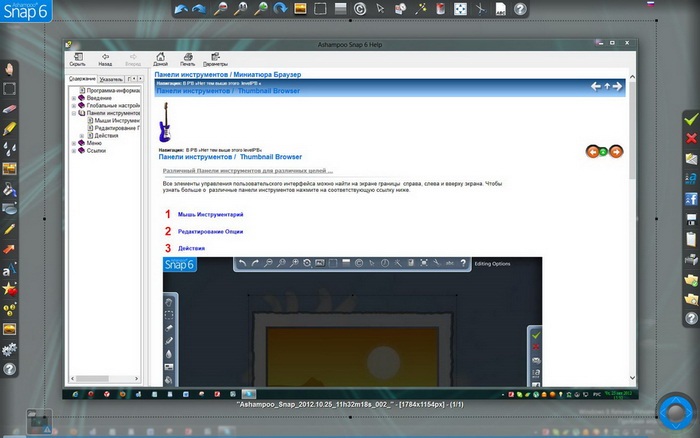
Task: Click red X to cancel in right panel
Action: coord(691,138)
